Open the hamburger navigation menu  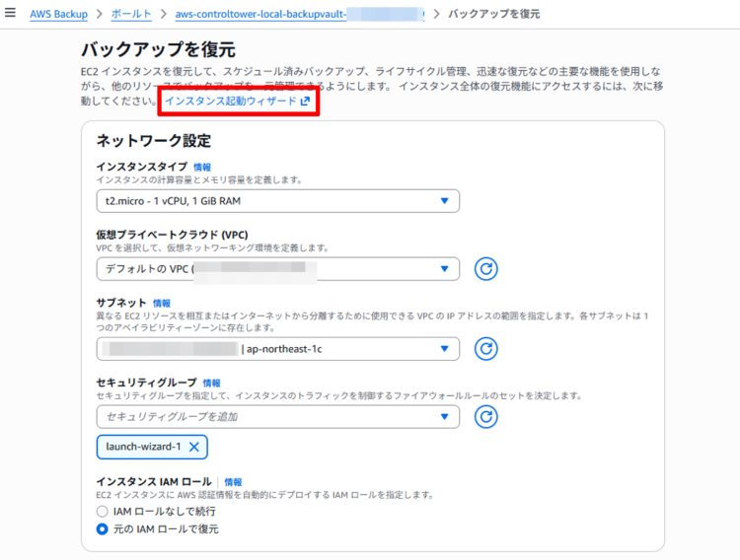[x=10, y=13]
